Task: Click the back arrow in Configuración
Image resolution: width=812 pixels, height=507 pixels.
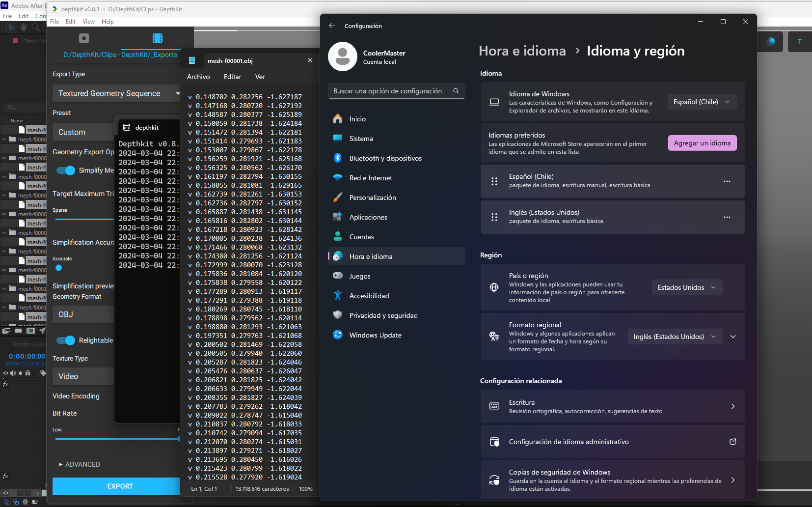Action: click(x=332, y=26)
